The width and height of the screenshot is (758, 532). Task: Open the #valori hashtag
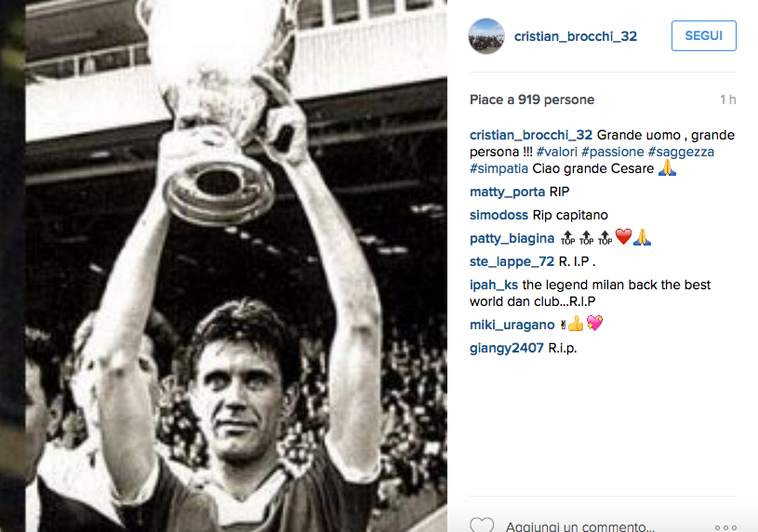pos(557,152)
